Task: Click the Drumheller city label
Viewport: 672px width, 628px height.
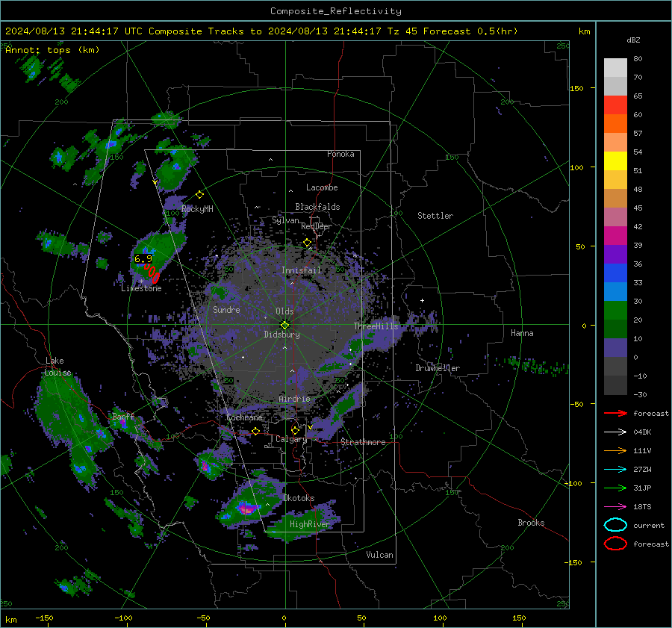Action: 438,368
